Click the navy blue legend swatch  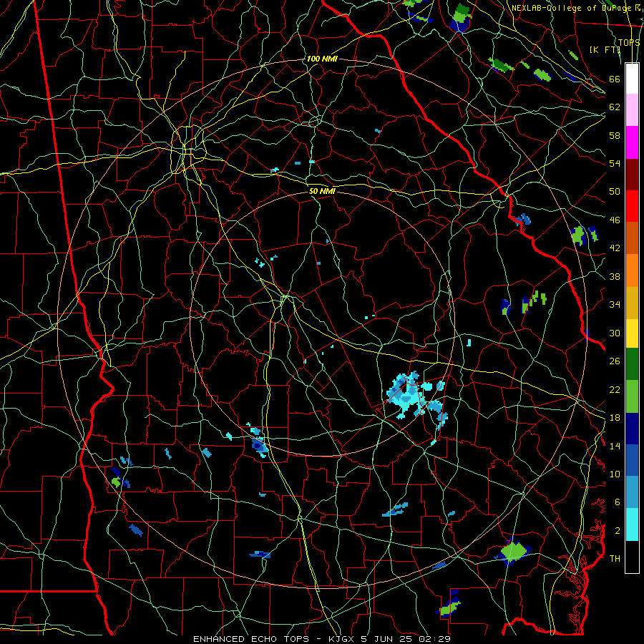(632, 429)
